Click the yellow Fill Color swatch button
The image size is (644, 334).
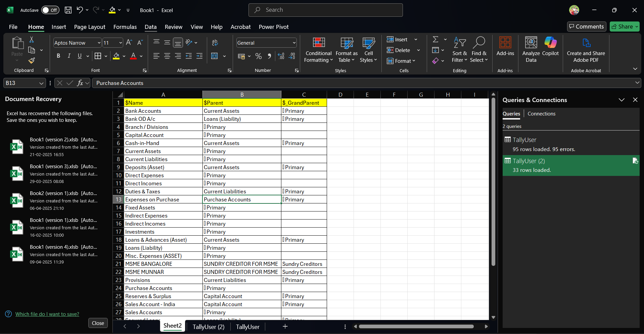[116, 56]
